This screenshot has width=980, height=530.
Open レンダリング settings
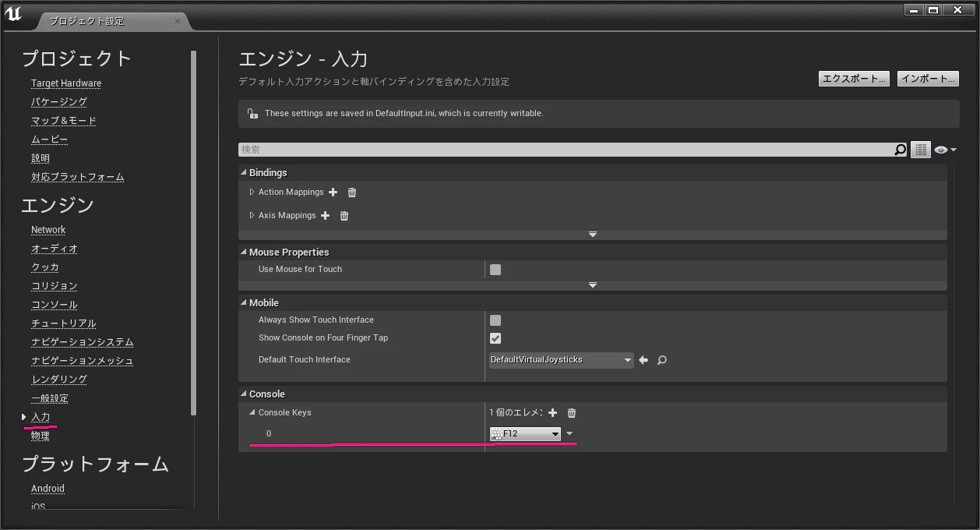tap(59, 380)
